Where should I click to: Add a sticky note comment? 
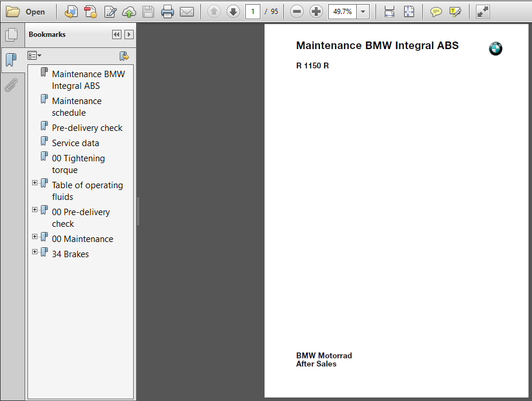click(436, 12)
